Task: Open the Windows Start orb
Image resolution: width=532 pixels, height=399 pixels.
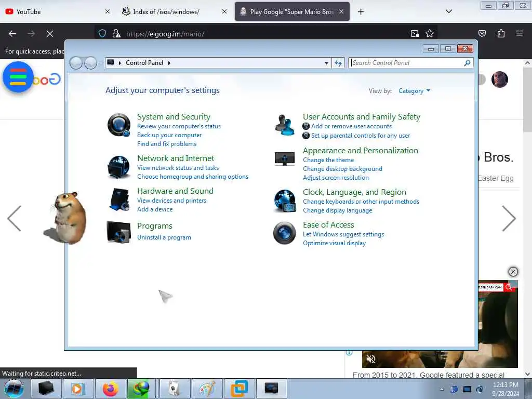Action: click(x=14, y=389)
